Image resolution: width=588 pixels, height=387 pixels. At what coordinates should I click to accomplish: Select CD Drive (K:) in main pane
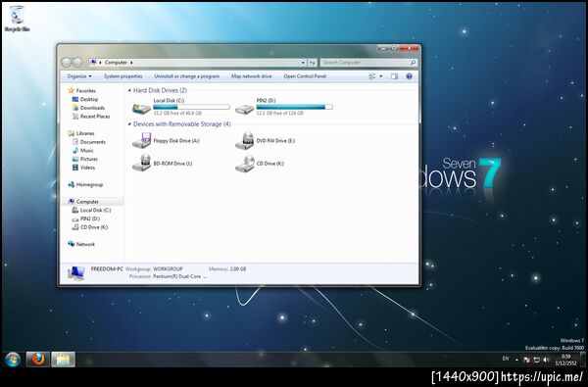(x=244, y=164)
